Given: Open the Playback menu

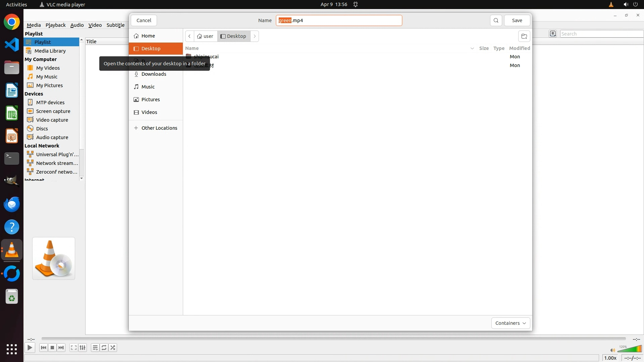Looking at the screenshot, I should click(x=55, y=25).
